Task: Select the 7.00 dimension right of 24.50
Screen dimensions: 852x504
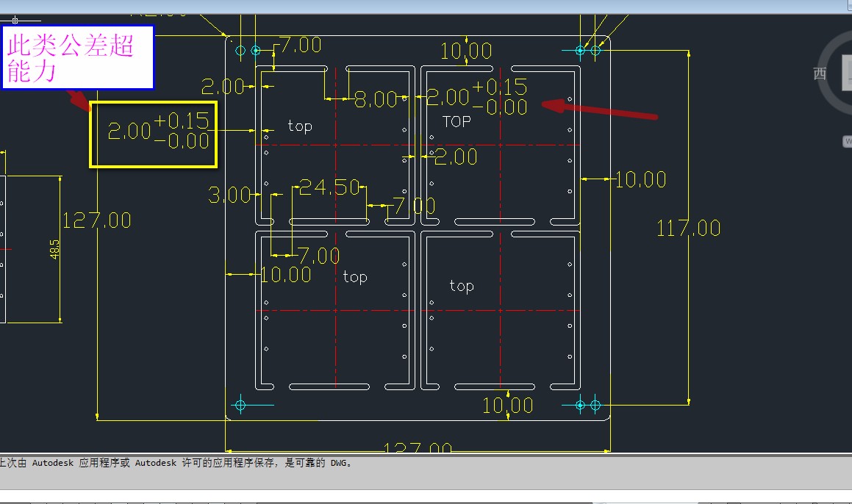Action: [x=414, y=206]
